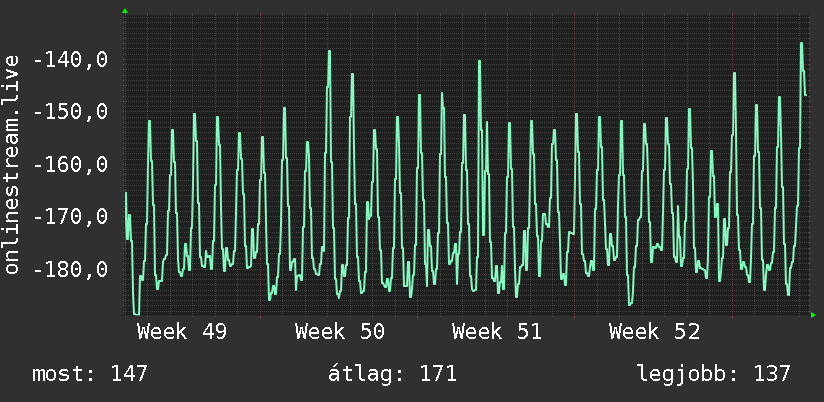
Task: Click the 'Week 51' x-axis label
Action: tap(497, 332)
